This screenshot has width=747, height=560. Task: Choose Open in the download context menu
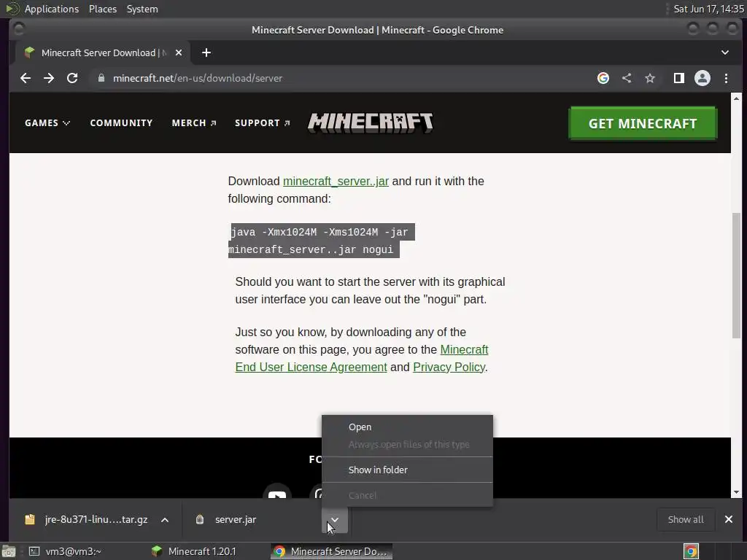[407, 427]
